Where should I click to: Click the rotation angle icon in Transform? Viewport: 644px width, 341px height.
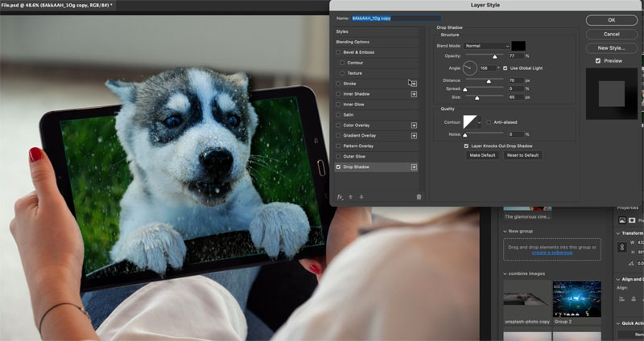click(x=631, y=264)
